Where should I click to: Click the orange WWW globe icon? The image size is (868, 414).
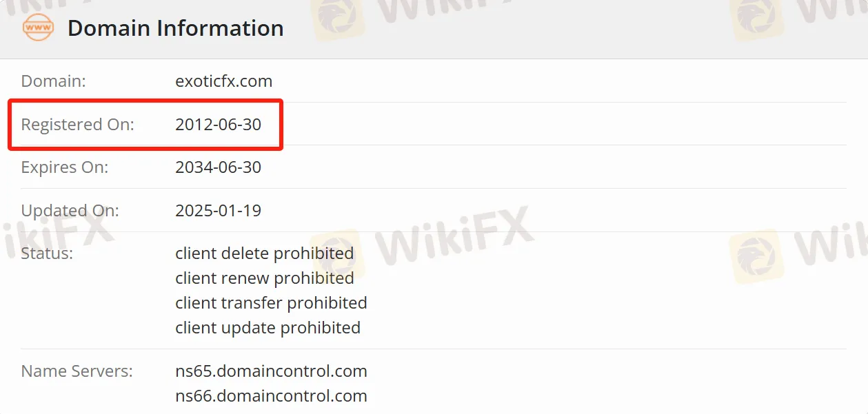click(37, 28)
